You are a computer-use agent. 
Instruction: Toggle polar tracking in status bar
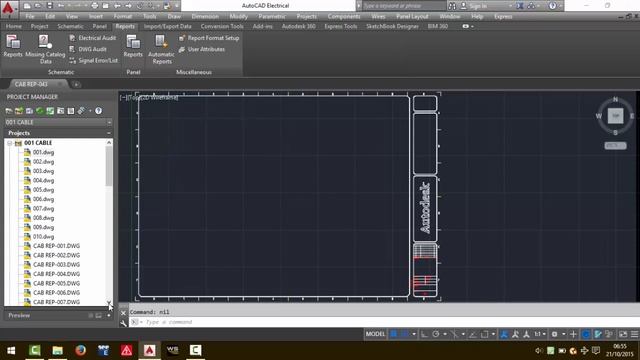point(436,334)
